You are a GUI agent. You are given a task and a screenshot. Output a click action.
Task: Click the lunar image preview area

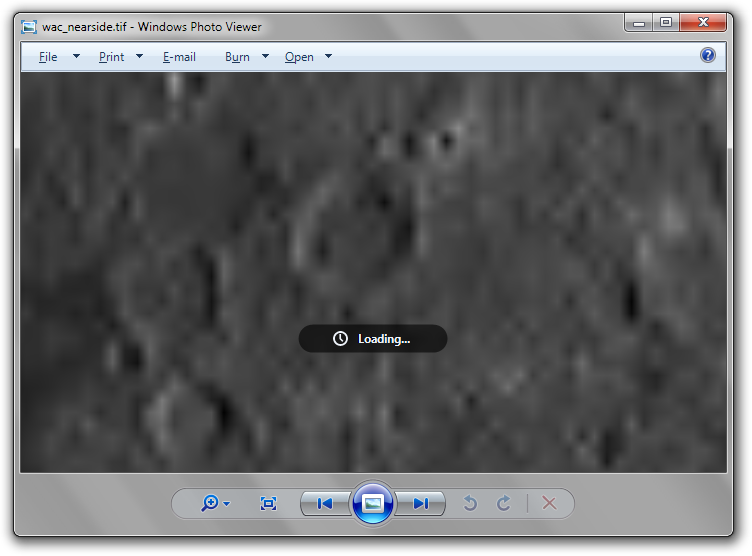373,272
